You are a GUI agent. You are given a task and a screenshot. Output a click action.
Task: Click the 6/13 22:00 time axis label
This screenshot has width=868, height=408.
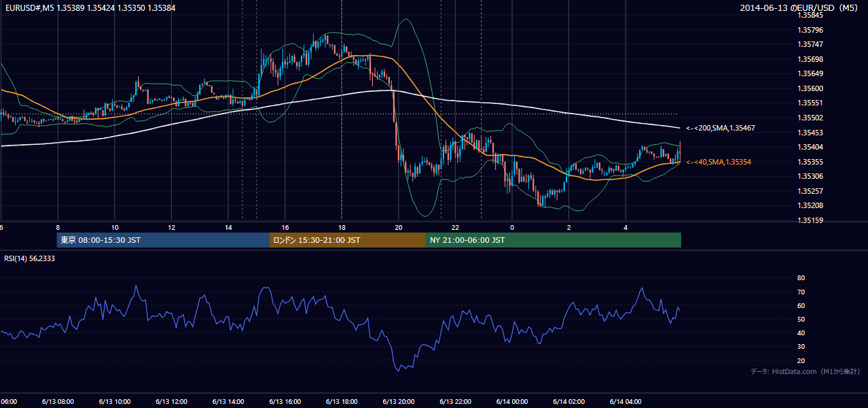455,401
